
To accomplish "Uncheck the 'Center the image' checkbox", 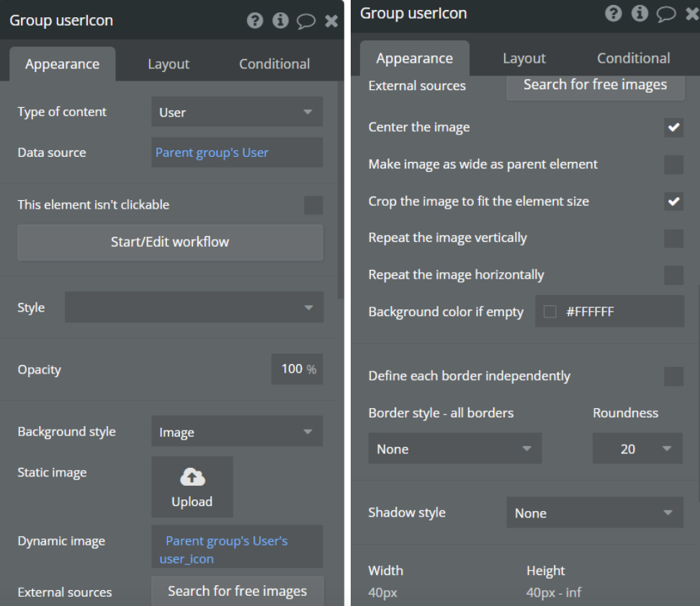I will click(x=673, y=127).
